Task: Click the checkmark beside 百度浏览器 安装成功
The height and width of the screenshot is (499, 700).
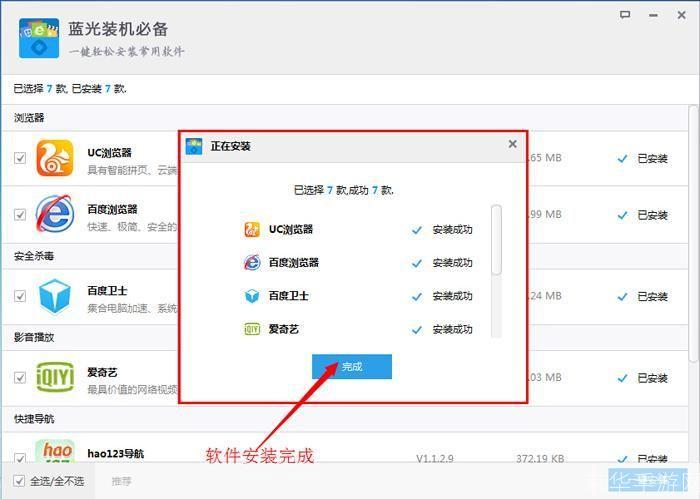Action: [417, 263]
